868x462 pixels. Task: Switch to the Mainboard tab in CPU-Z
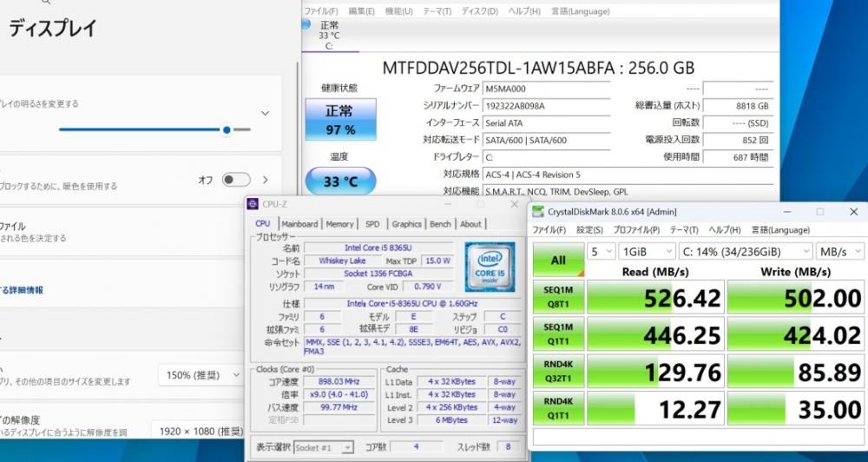click(299, 224)
